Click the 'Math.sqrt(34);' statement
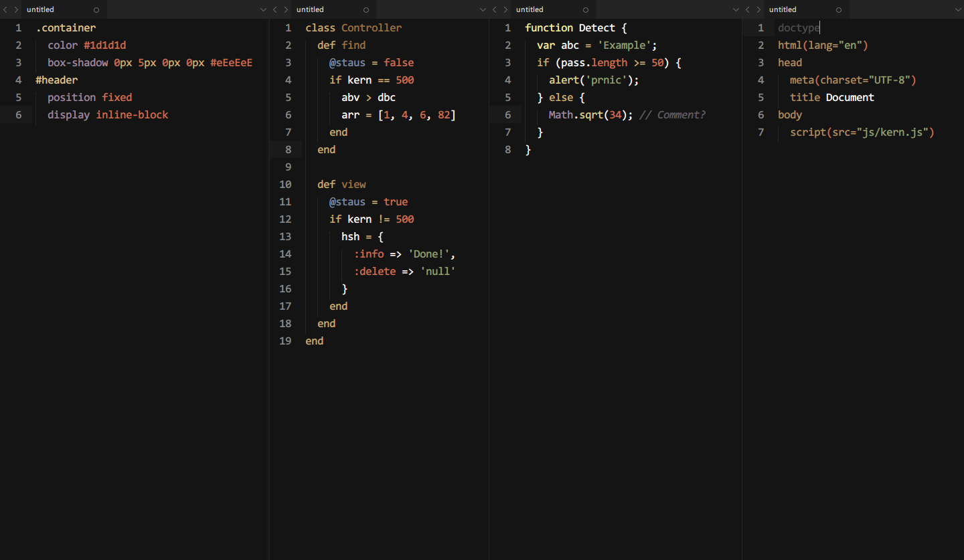Image resolution: width=964 pixels, height=560 pixels. click(x=591, y=115)
